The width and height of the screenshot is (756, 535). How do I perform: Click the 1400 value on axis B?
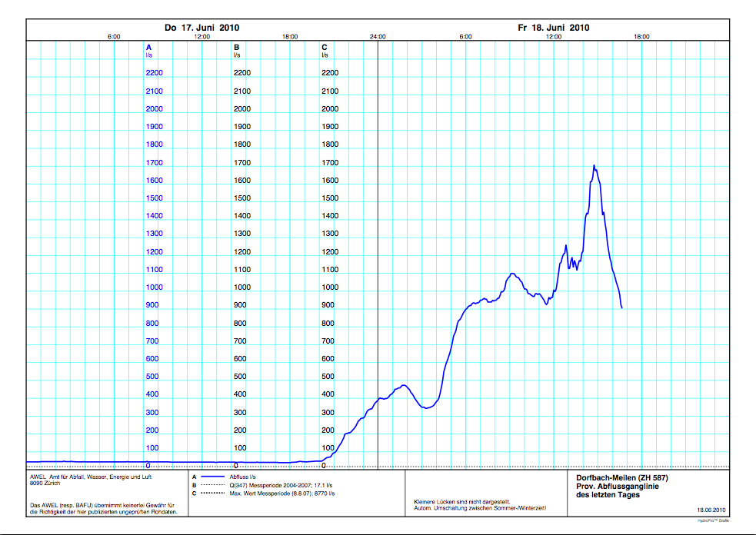pos(242,216)
